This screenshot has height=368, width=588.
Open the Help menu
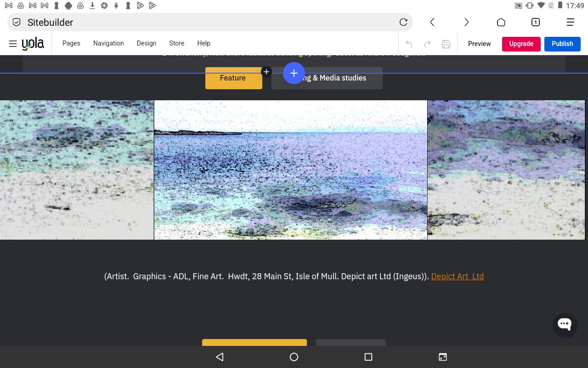point(204,43)
